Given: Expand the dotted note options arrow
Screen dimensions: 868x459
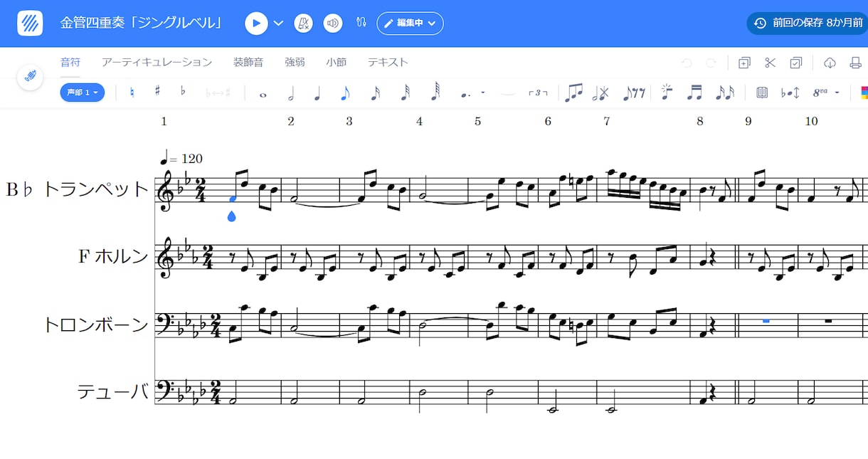Looking at the screenshot, I should point(483,93).
